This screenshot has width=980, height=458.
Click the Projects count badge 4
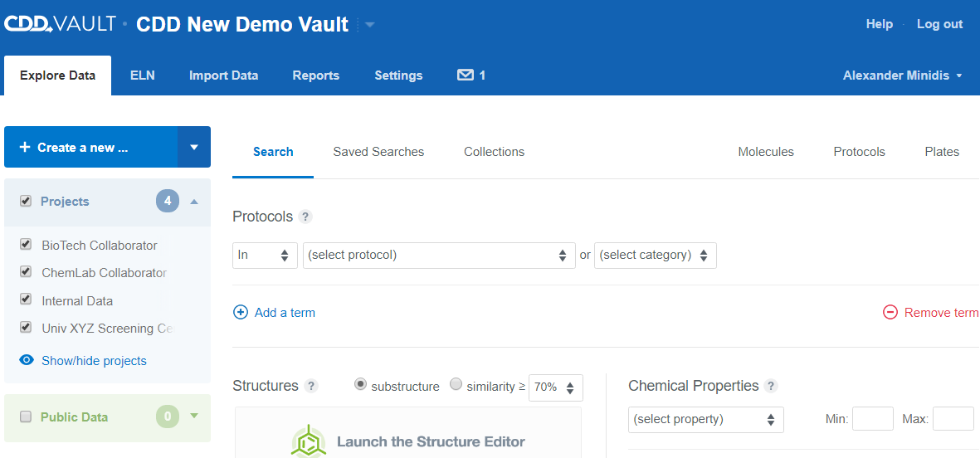[168, 201]
